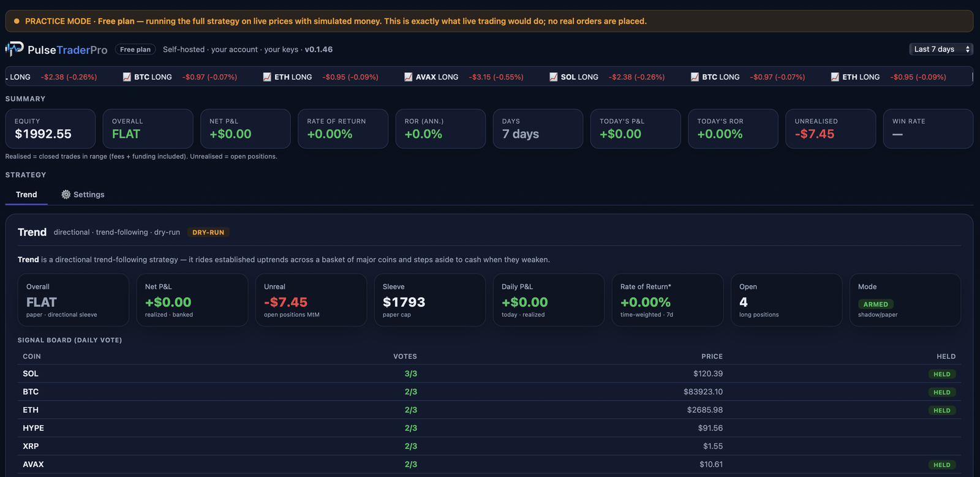Click the Free plan badge
Viewport: 980px width, 477px height.
tap(135, 50)
